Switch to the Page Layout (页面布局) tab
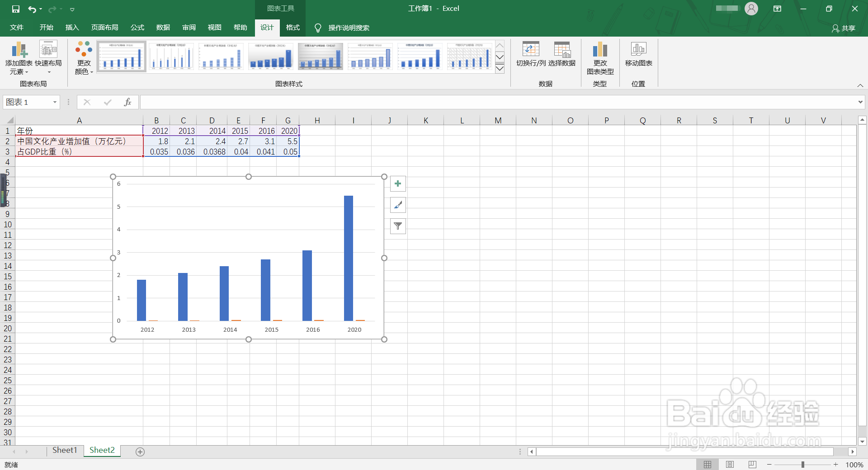This screenshot has width=868, height=470. pyautogui.click(x=104, y=28)
